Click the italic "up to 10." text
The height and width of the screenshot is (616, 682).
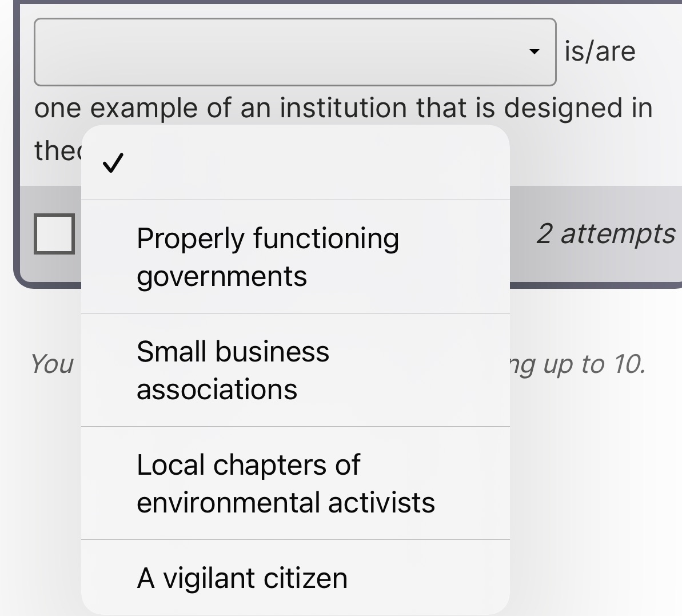595,364
